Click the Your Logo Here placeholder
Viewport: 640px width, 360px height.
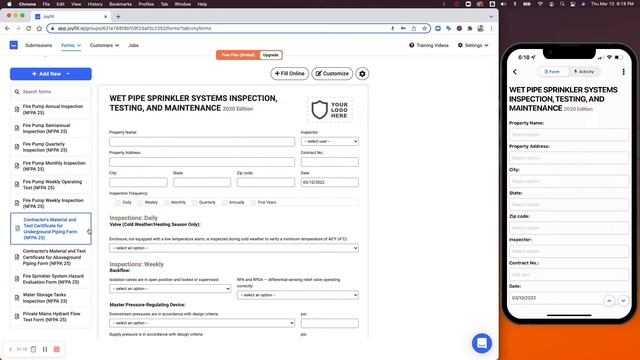pyautogui.click(x=330, y=110)
